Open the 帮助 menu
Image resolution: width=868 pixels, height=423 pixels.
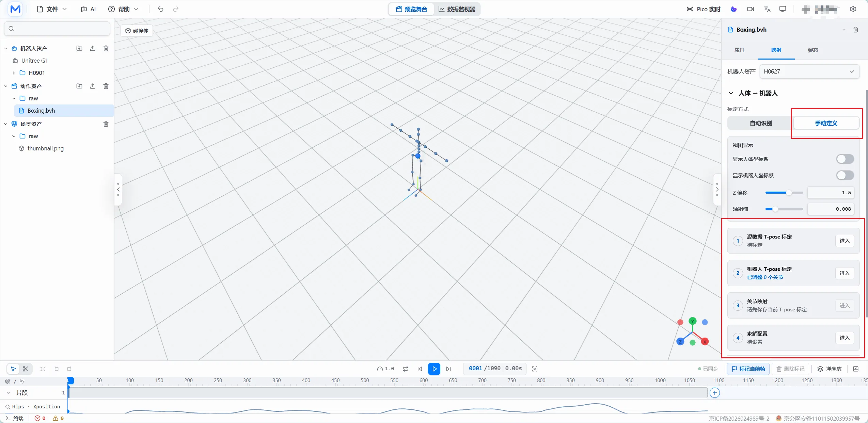click(123, 9)
